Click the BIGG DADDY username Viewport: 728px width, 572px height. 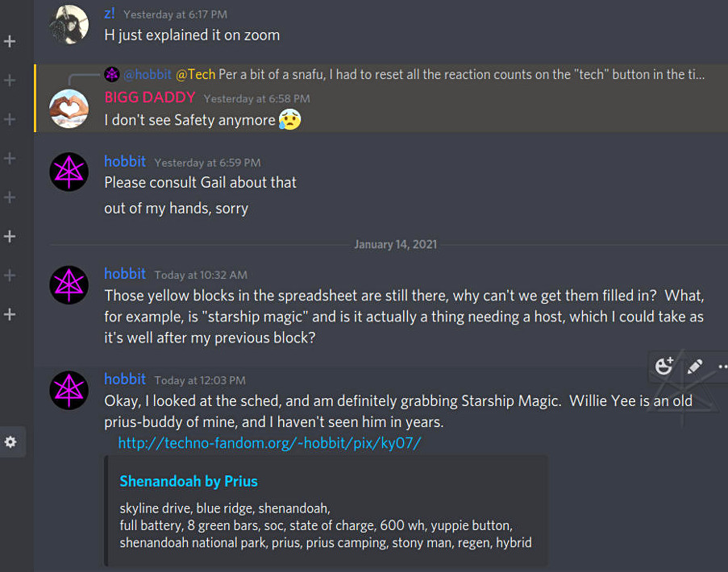pos(150,97)
